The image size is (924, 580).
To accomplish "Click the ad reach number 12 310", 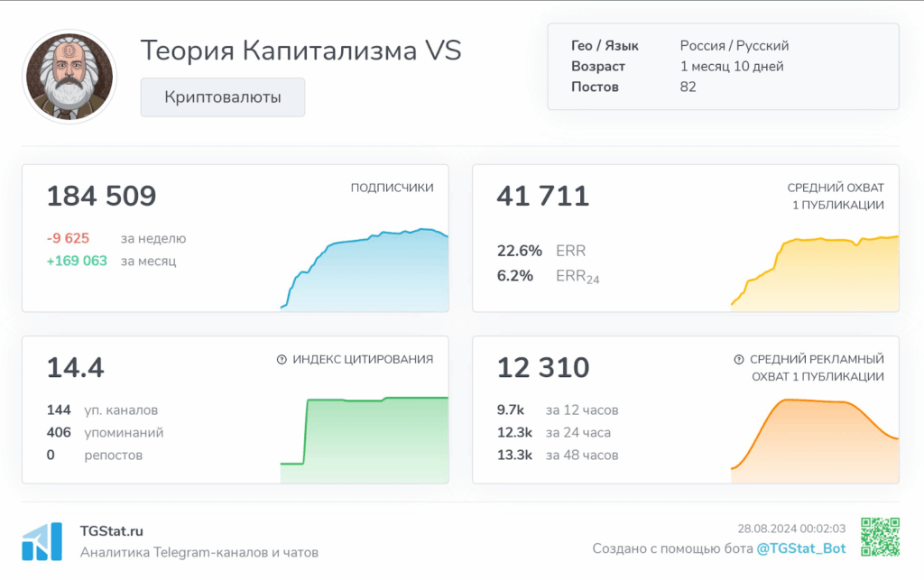I will [x=543, y=367].
